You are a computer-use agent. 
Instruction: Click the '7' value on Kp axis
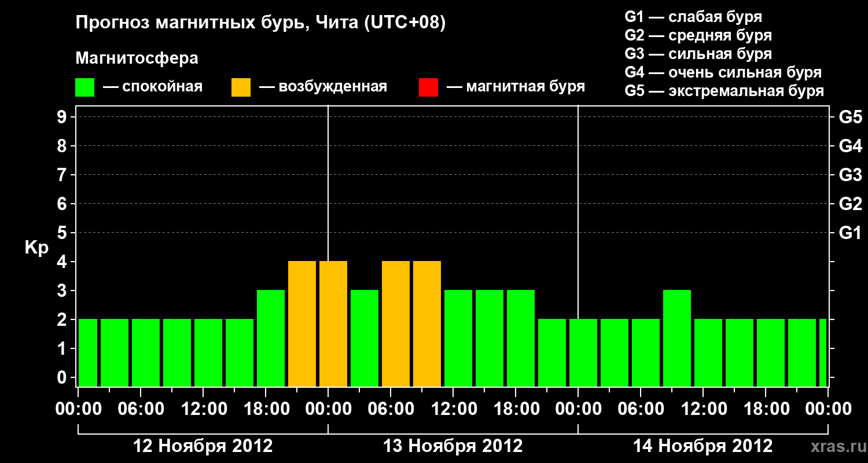tap(63, 175)
